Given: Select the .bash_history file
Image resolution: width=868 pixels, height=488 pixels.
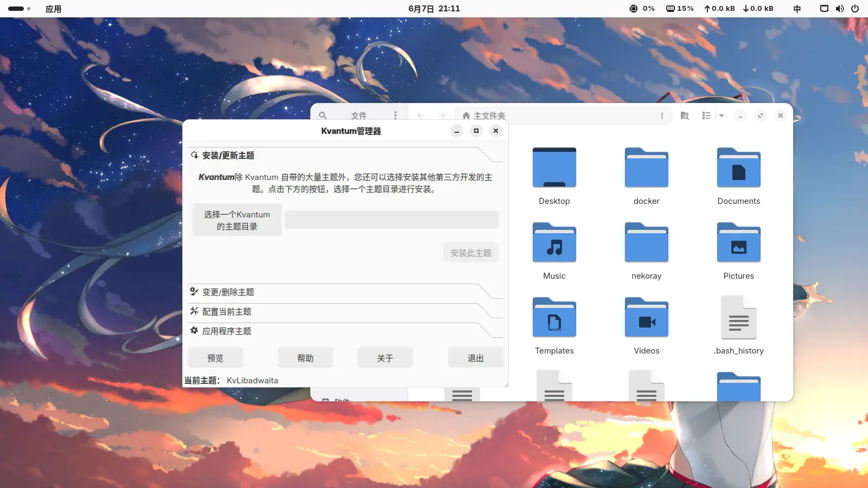Looking at the screenshot, I should [x=738, y=317].
